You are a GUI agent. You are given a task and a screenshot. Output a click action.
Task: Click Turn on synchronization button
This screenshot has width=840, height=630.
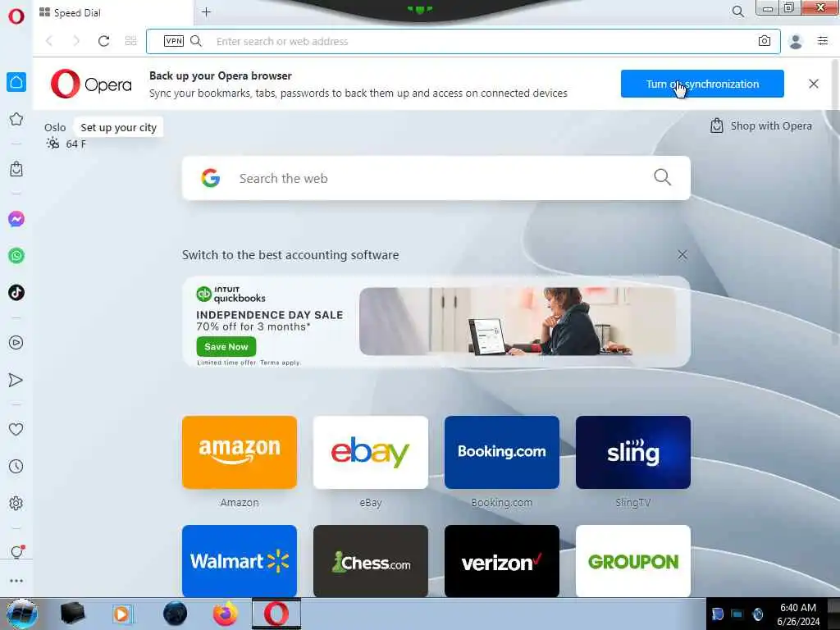702,84
